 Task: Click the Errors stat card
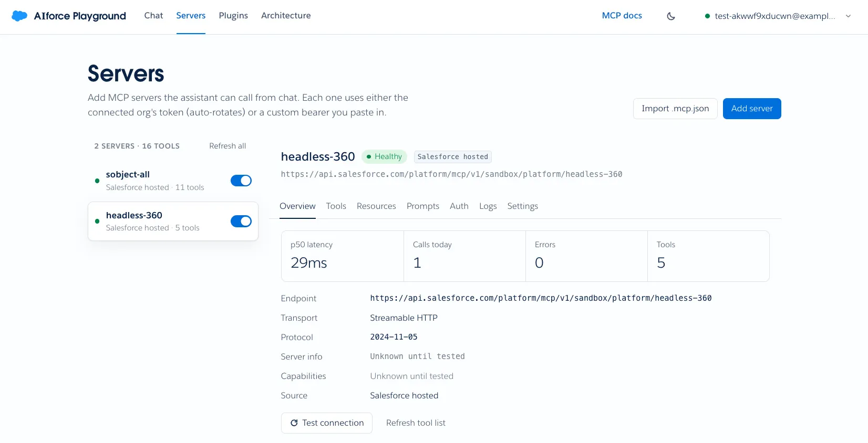click(x=586, y=256)
